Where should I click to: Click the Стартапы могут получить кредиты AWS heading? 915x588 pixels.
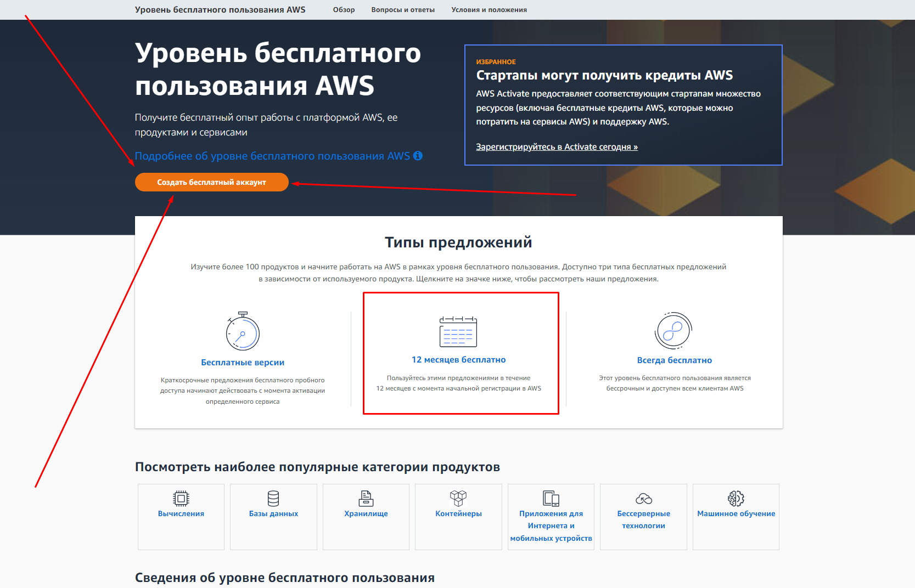[x=604, y=75]
